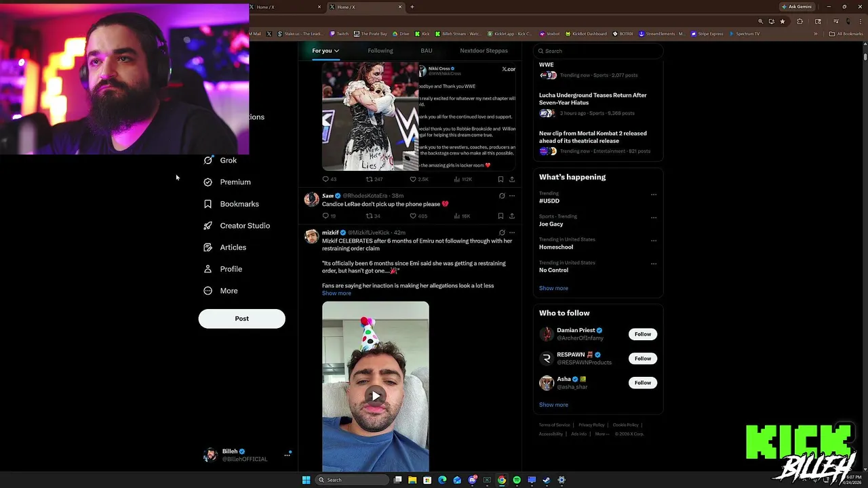This screenshot has width=868, height=488.
Task: Open the Premium page
Action: point(228,182)
